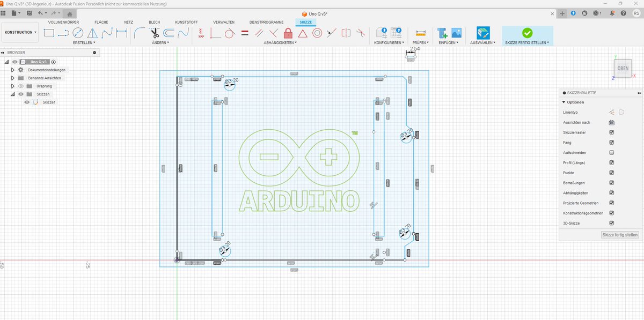Toggle the 3D-Skizze checkbox

pos(612,223)
